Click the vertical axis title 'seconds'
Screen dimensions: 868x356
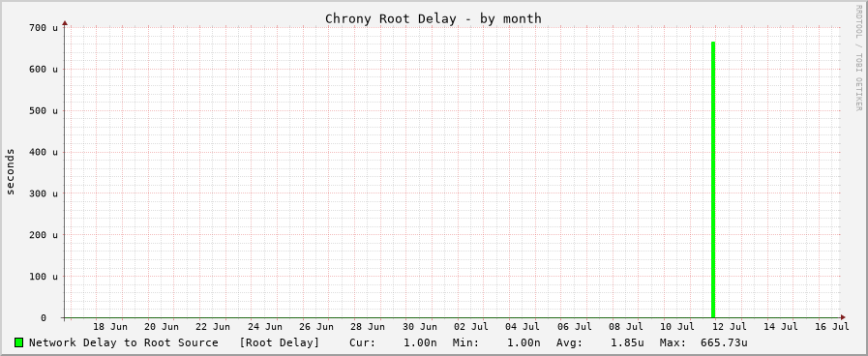click(x=11, y=171)
